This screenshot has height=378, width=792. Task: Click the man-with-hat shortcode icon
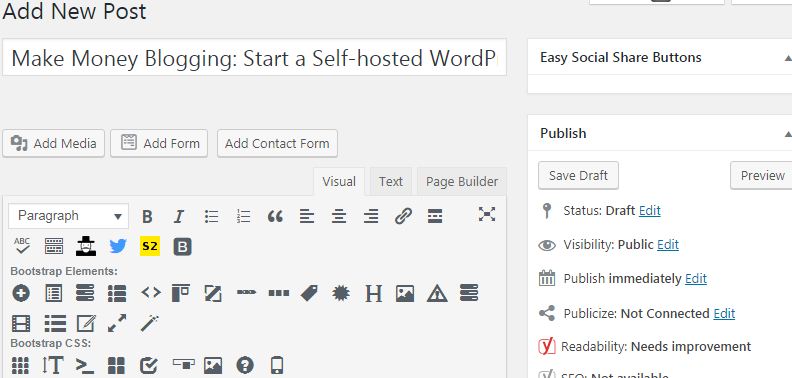pos(86,246)
